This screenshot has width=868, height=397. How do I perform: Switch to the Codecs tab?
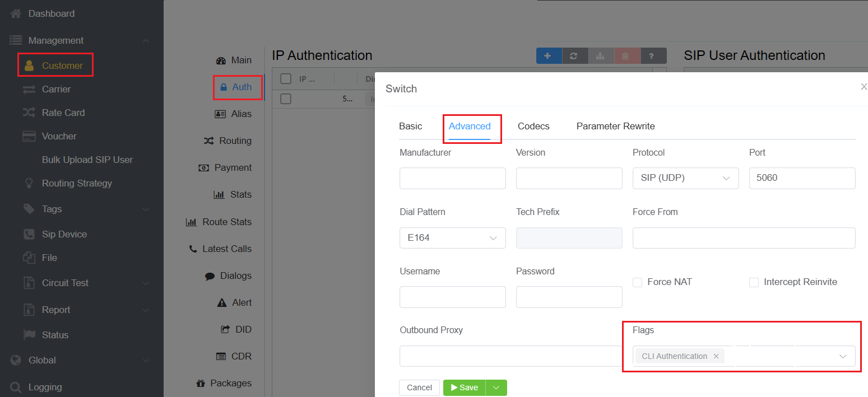[533, 126]
